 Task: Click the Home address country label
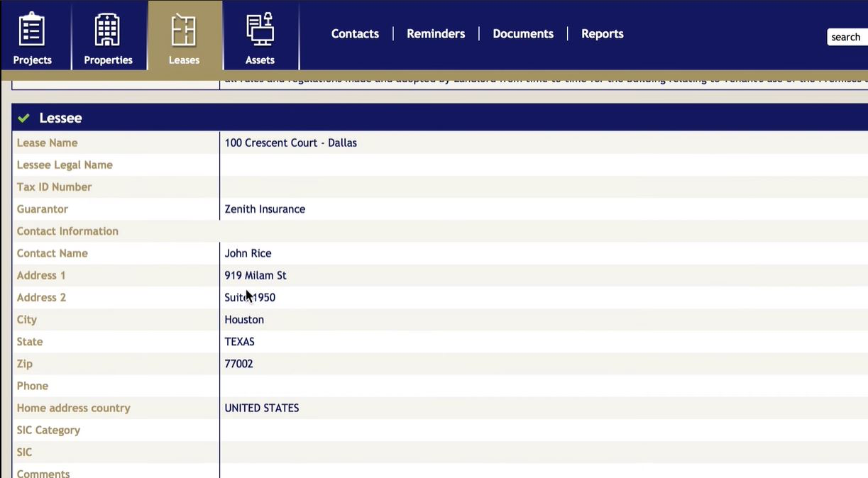tap(74, 408)
